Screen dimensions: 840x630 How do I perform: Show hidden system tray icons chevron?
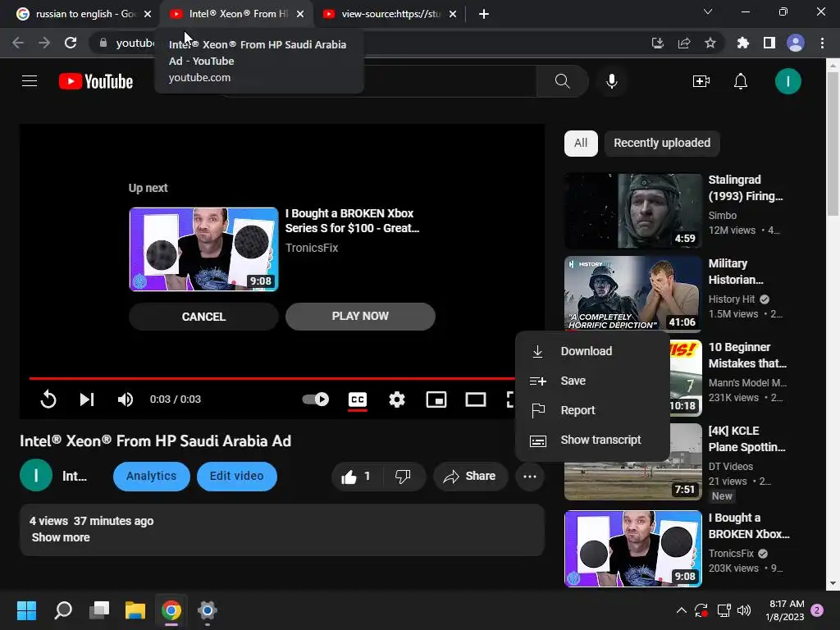(681, 610)
